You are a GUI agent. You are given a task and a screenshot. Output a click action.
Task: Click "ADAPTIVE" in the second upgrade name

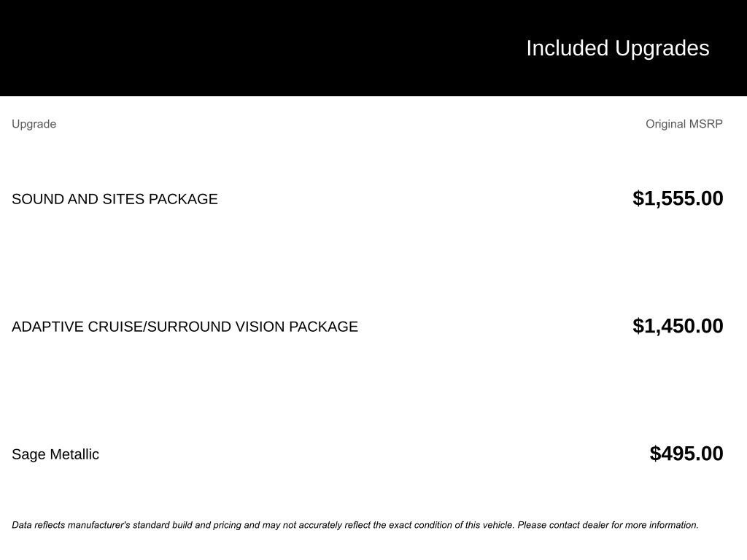coord(47,327)
